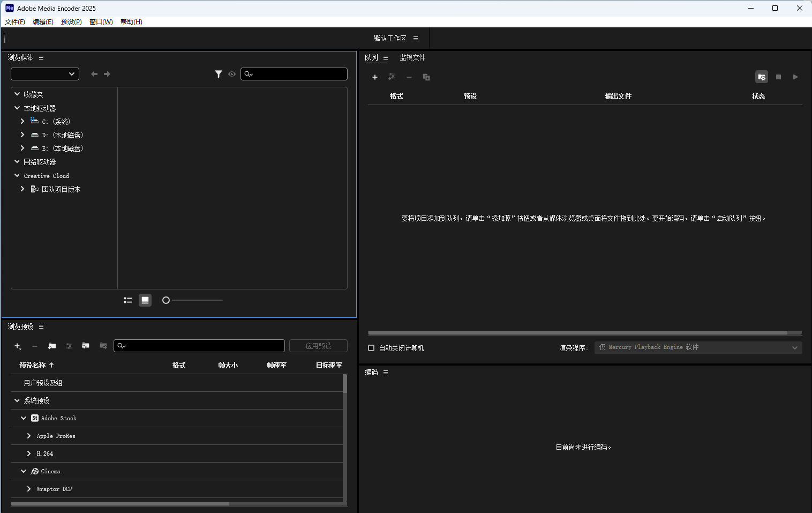Collapse the Cinema preset group
Image resolution: width=812 pixels, height=513 pixels.
24,471
